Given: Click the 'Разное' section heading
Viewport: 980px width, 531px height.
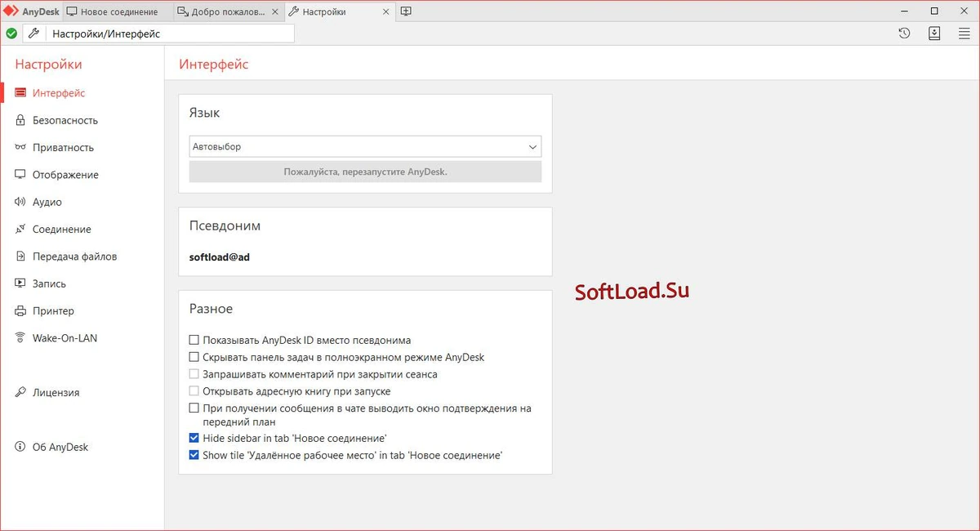Looking at the screenshot, I should click(211, 309).
